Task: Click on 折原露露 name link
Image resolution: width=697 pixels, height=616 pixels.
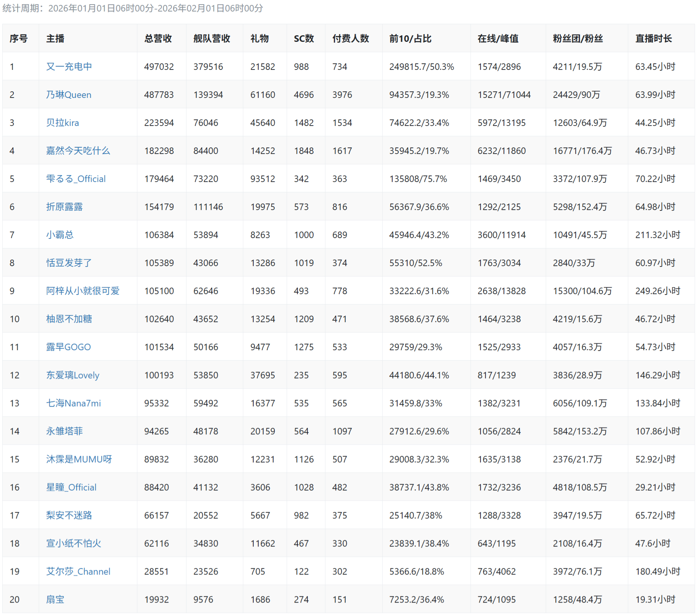Action: 64,207
